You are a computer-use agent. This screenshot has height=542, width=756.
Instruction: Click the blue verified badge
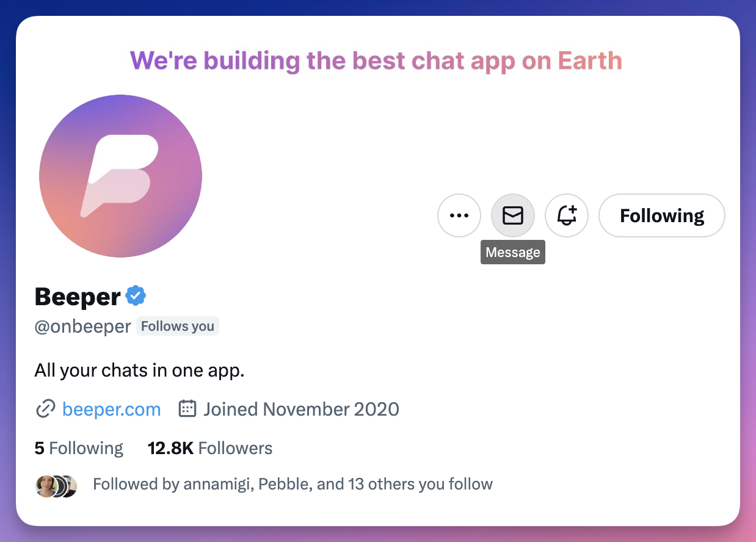click(x=136, y=296)
